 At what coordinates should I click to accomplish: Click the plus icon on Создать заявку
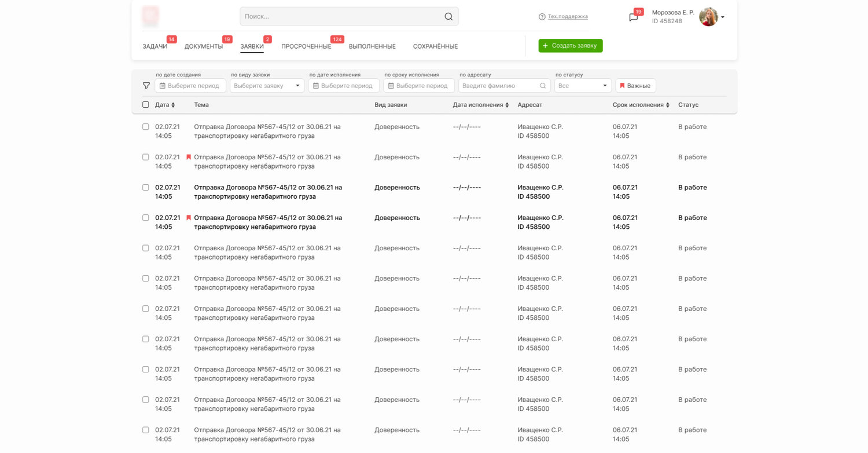545,45
